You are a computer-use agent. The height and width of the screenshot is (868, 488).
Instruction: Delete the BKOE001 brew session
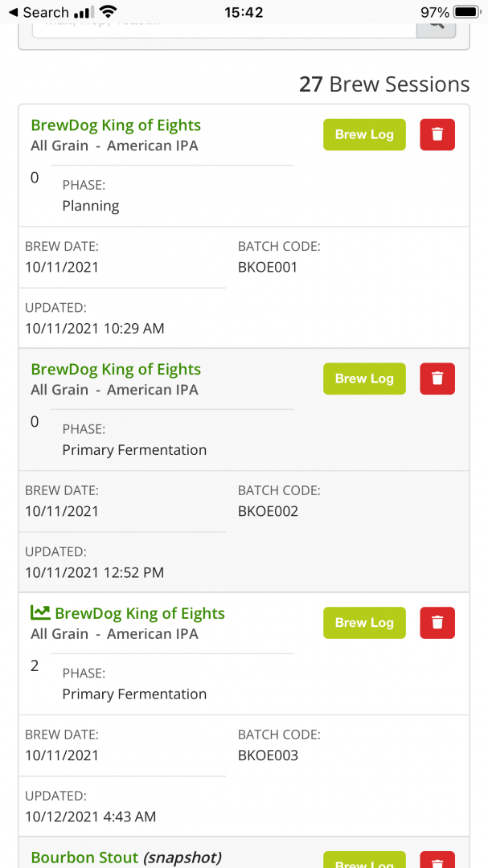437,134
